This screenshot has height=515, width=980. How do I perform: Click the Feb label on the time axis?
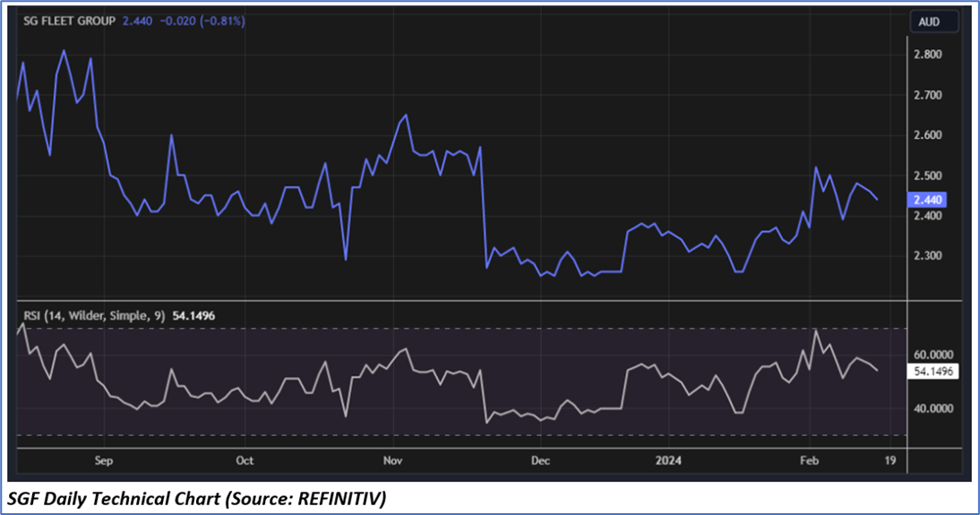point(809,460)
